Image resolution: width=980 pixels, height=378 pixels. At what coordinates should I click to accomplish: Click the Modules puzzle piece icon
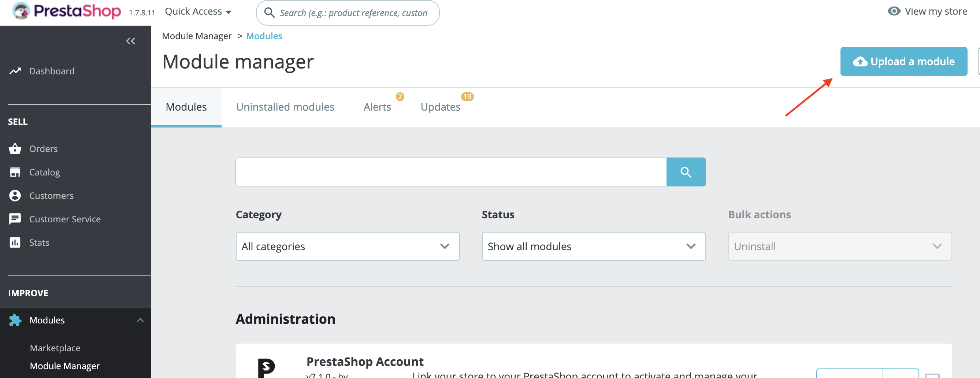(x=15, y=320)
